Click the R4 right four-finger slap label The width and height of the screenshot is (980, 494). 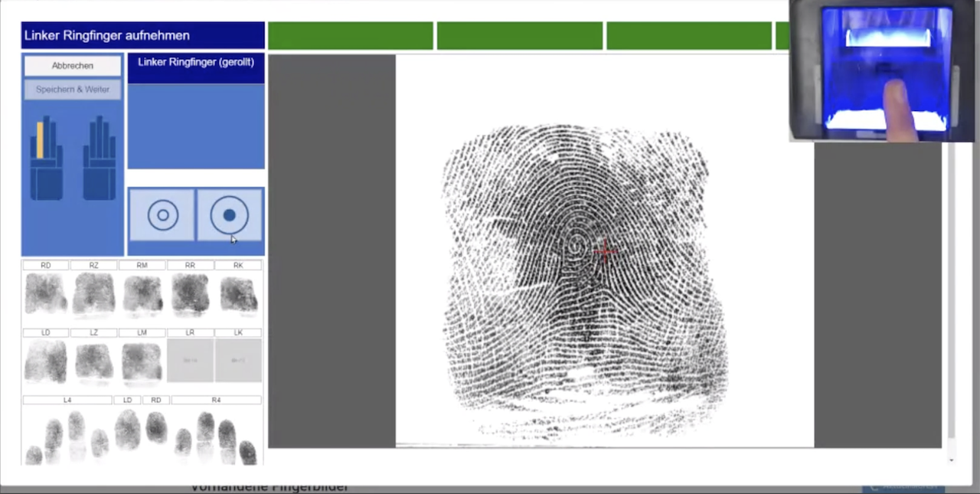(x=216, y=400)
